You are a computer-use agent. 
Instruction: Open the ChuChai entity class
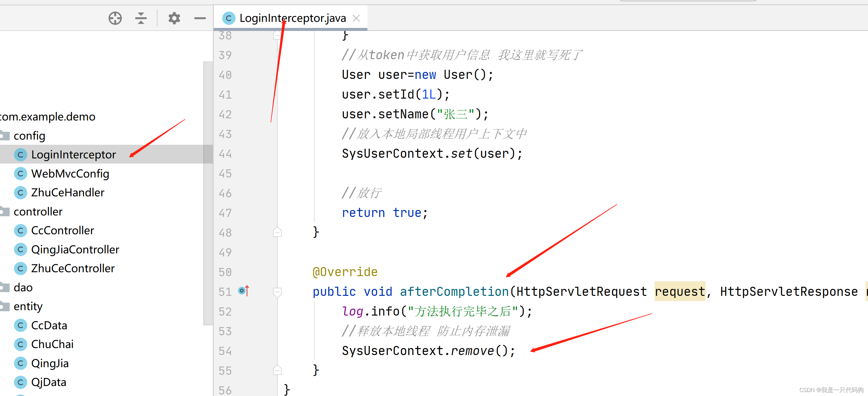click(52, 344)
